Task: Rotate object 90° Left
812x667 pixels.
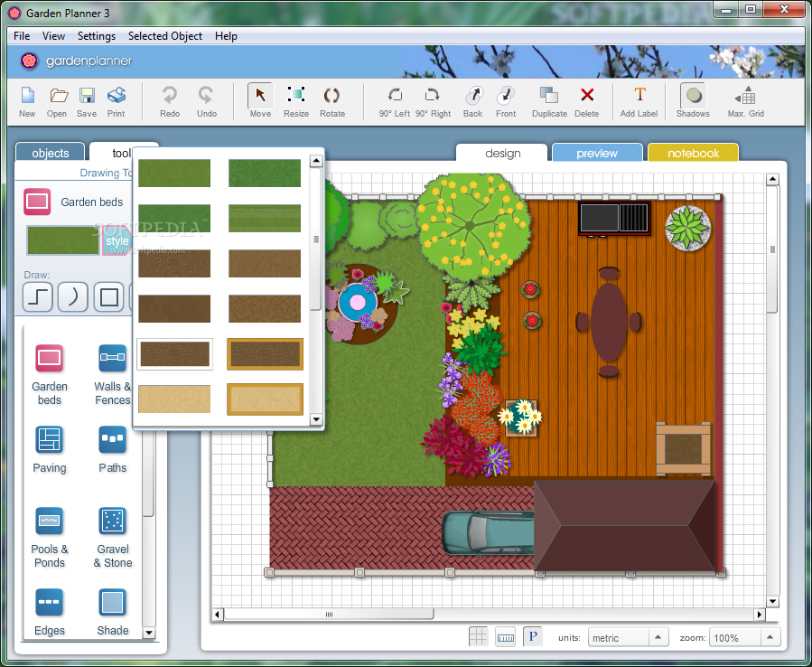Action: point(394,101)
